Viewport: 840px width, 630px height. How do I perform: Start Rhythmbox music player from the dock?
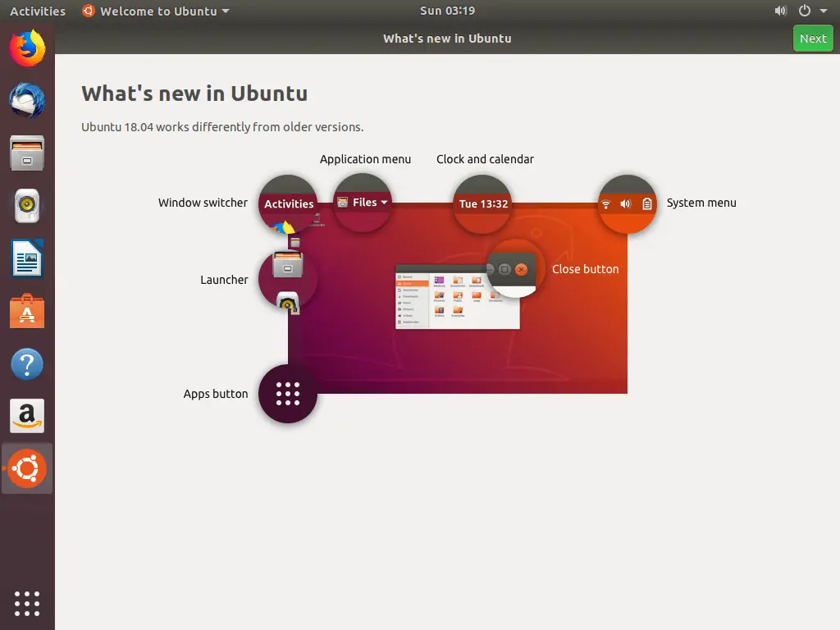click(27, 205)
